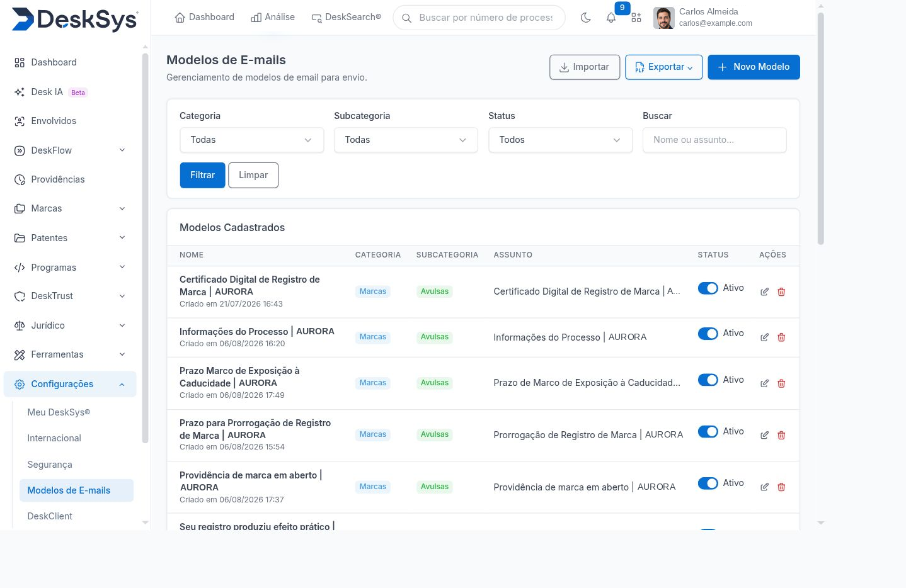906x588 pixels.
Task: Edit the Prazo para Prorrogação model
Action: pyautogui.click(x=764, y=435)
